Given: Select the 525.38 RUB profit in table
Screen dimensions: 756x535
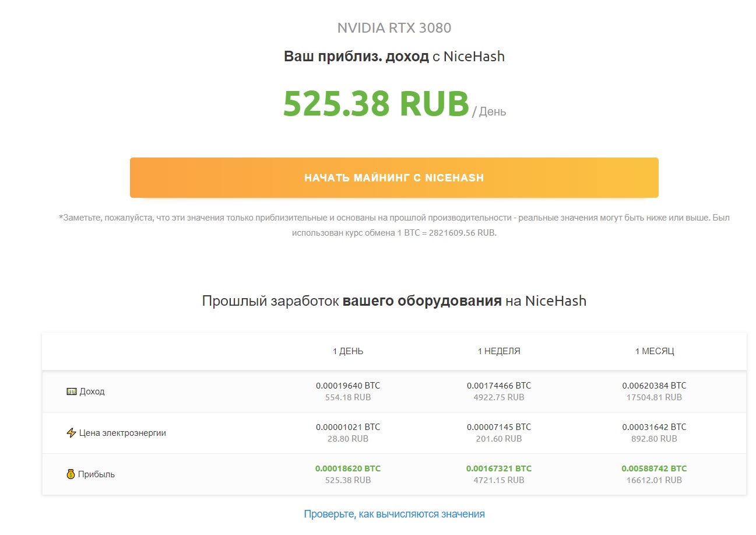Looking at the screenshot, I should [x=348, y=480].
